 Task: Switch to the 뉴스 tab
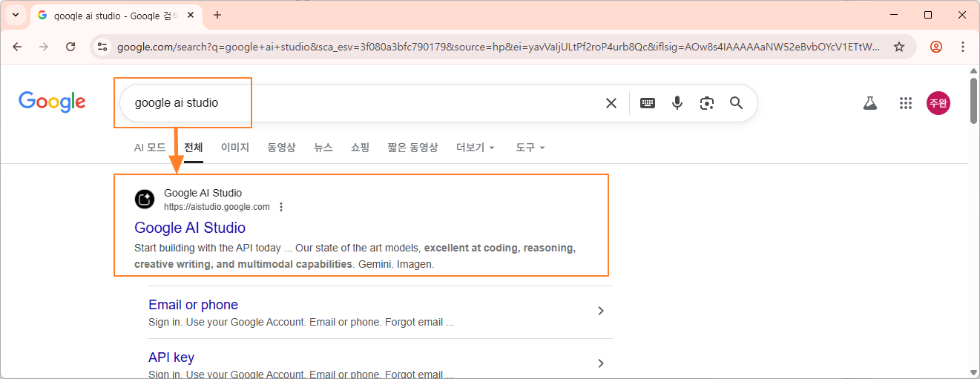323,148
